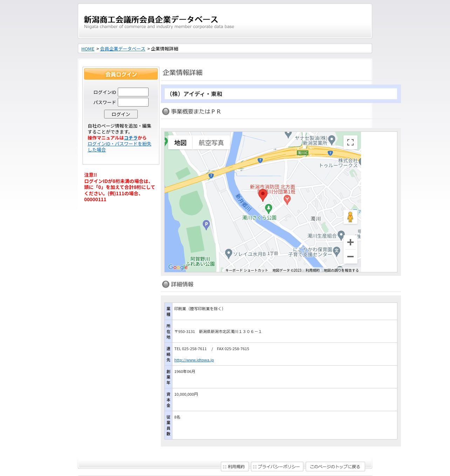Viewport: 450px width, 476px height.
Task: Open the Google logo on the map
Action: 178,267
